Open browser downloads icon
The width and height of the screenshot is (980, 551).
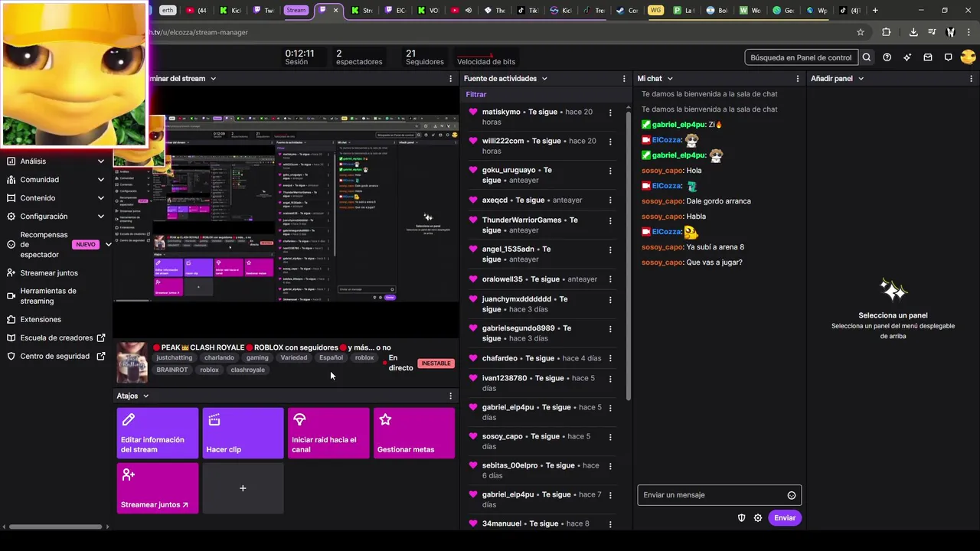coord(913,32)
